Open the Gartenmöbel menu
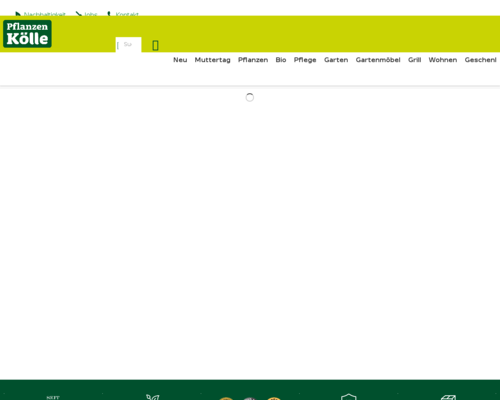Screen dimensions: 500x400 pos(378,60)
